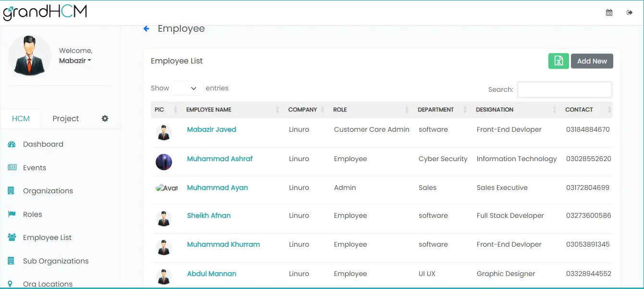Click the Add New button
644x289 pixels.
pyautogui.click(x=592, y=61)
